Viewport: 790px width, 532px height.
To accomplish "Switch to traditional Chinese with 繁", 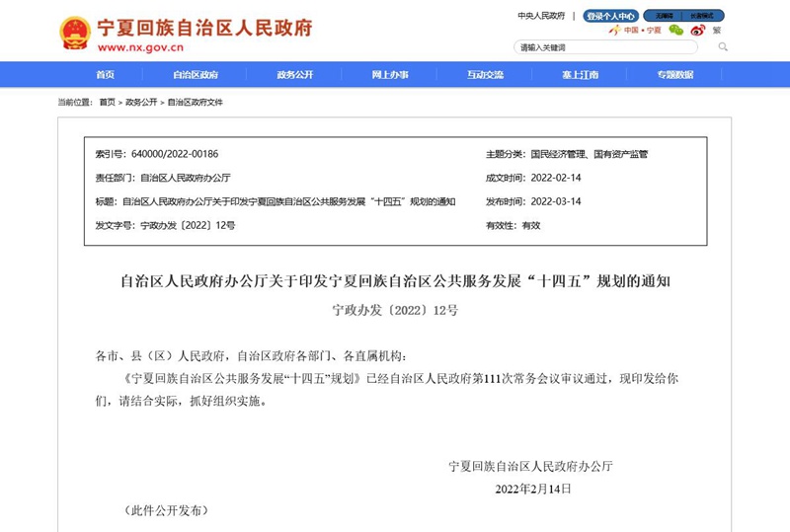I will click(x=716, y=31).
